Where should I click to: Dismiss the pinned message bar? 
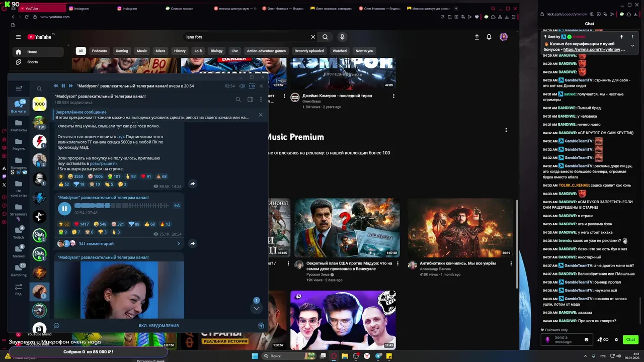click(x=261, y=115)
